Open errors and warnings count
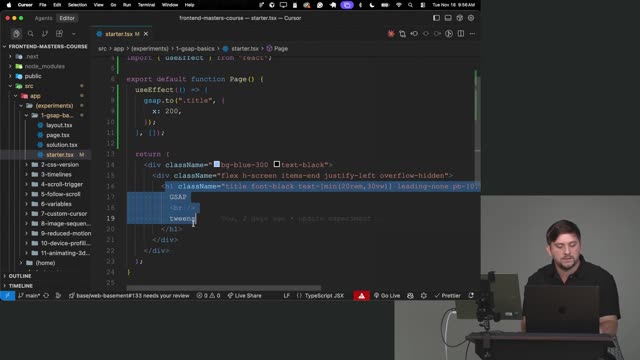The height and width of the screenshot is (360, 640). (208, 296)
